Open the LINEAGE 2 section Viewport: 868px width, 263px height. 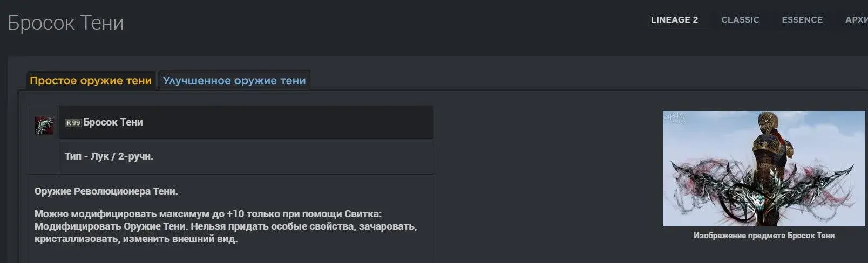pos(674,20)
